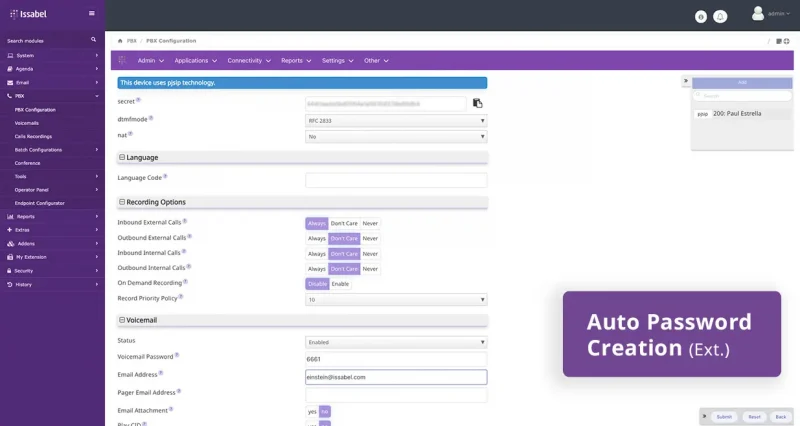Open the Connectivity menu

point(248,61)
